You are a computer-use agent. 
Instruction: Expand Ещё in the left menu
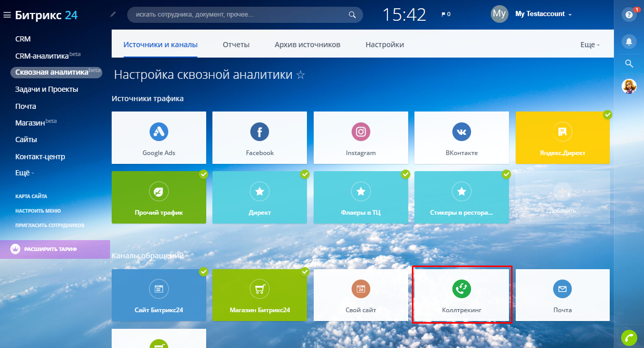point(24,173)
